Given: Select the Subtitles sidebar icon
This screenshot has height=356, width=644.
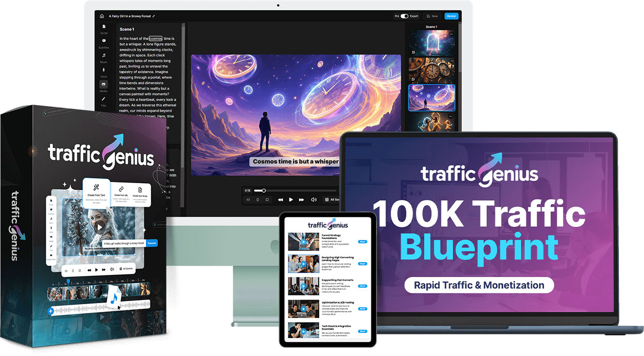Looking at the screenshot, I should coord(103,40).
